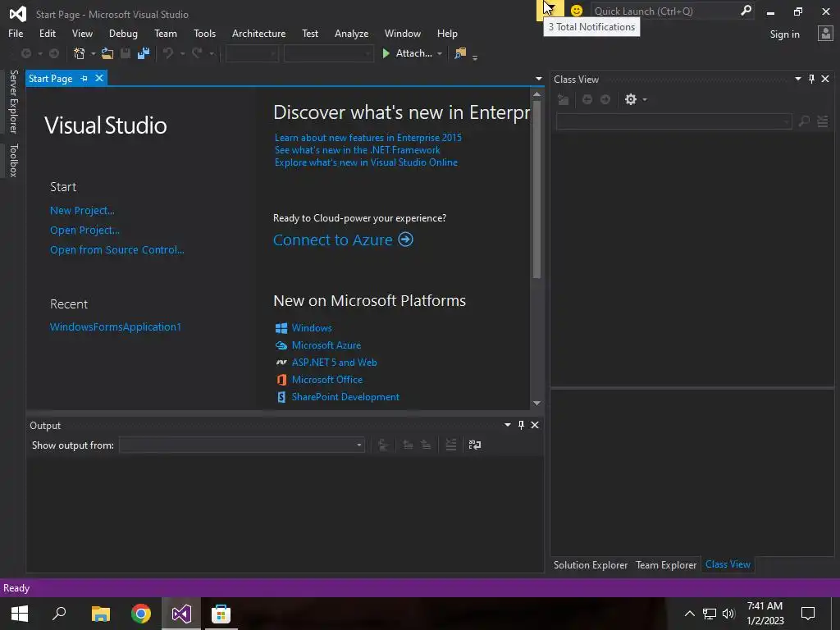
Task: Click the Navigate Backward toolbar icon
Action: point(25,53)
